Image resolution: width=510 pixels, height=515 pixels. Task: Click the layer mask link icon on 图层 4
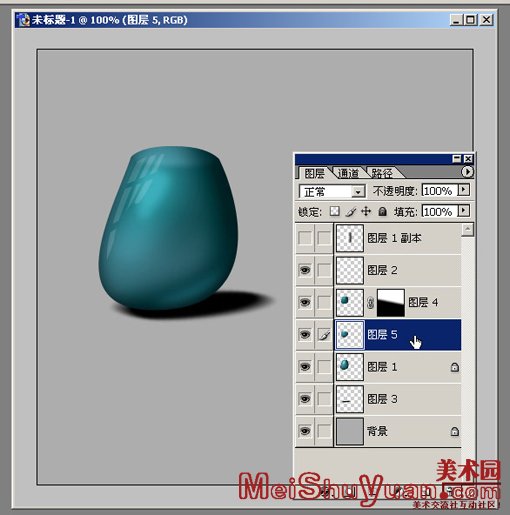tap(370, 303)
